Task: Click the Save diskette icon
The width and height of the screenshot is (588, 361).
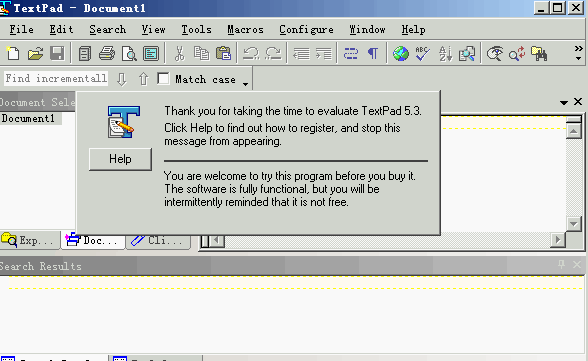Action: (57, 54)
